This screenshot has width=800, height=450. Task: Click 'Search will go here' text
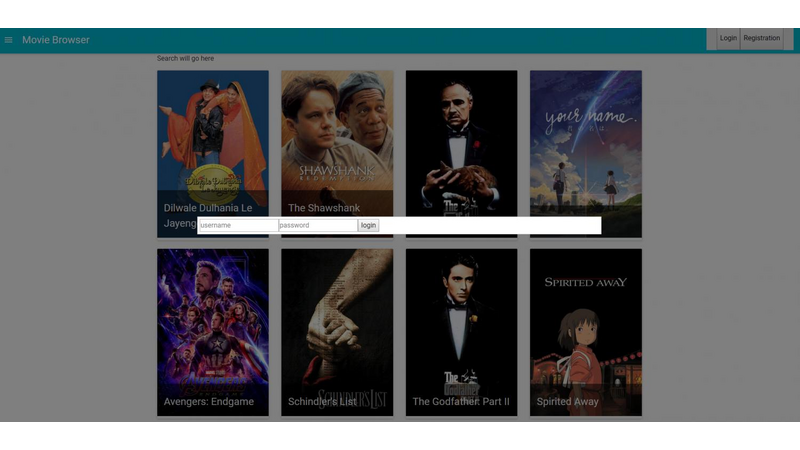click(x=185, y=58)
